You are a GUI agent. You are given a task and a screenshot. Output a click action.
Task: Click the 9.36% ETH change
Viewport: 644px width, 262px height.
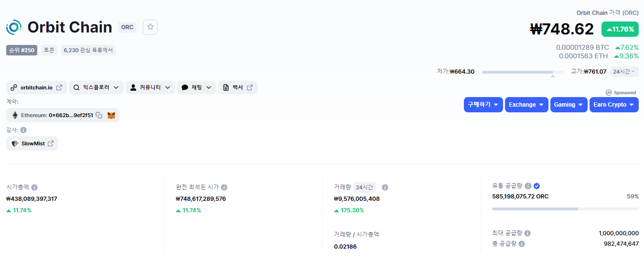point(626,56)
